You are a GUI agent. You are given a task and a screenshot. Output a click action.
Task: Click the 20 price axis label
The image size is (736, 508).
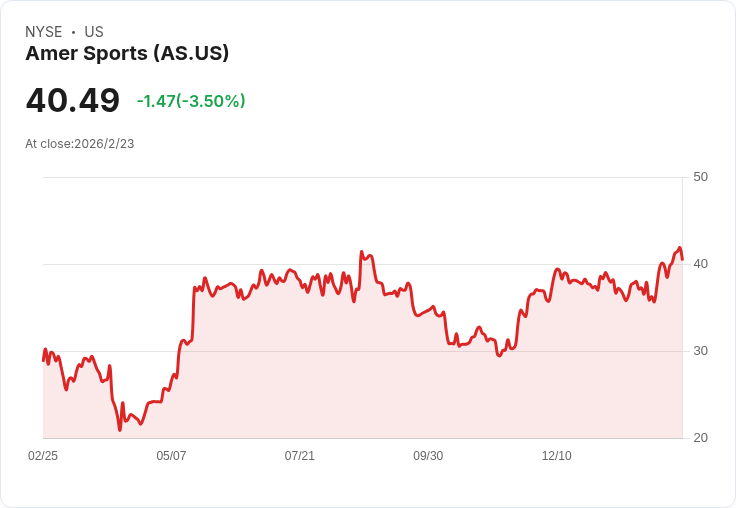pyautogui.click(x=700, y=438)
